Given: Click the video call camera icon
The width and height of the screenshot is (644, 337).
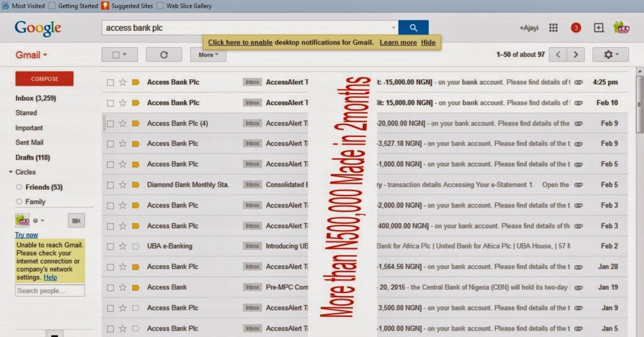Looking at the screenshot, I should [x=76, y=221].
